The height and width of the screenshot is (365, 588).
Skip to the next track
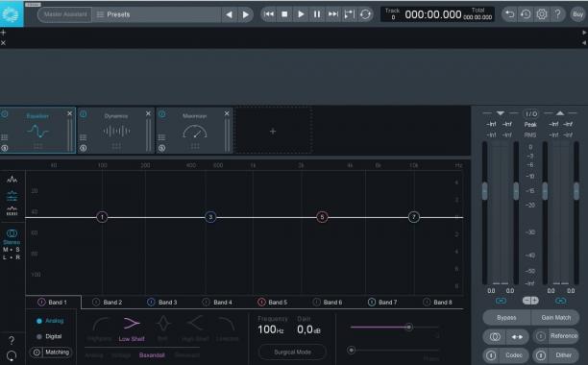(x=333, y=14)
